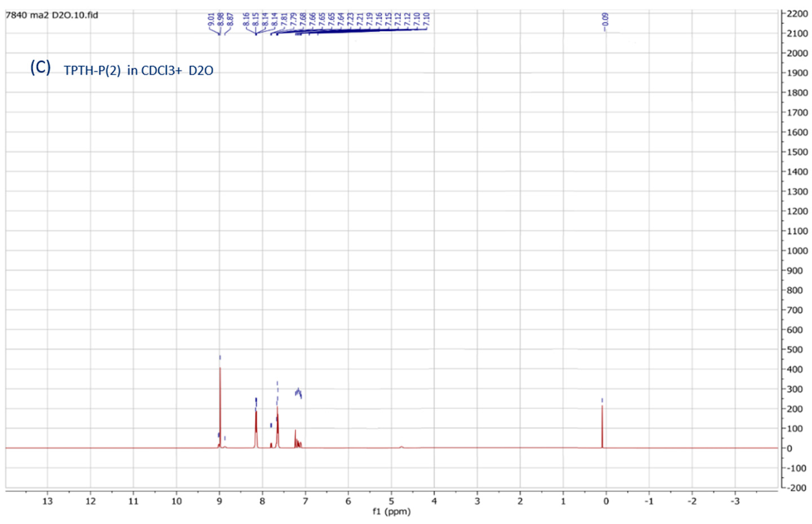The width and height of the screenshot is (812, 524).
Task: Click the '2200' intensity axis value
Action: click(x=797, y=14)
